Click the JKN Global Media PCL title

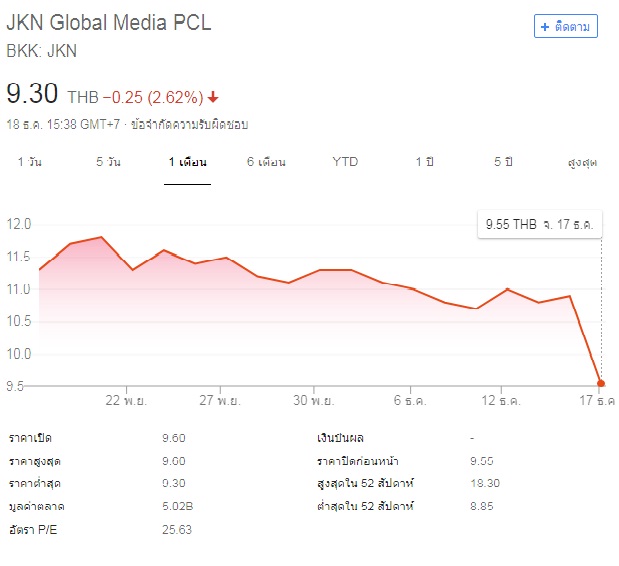point(109,23)
